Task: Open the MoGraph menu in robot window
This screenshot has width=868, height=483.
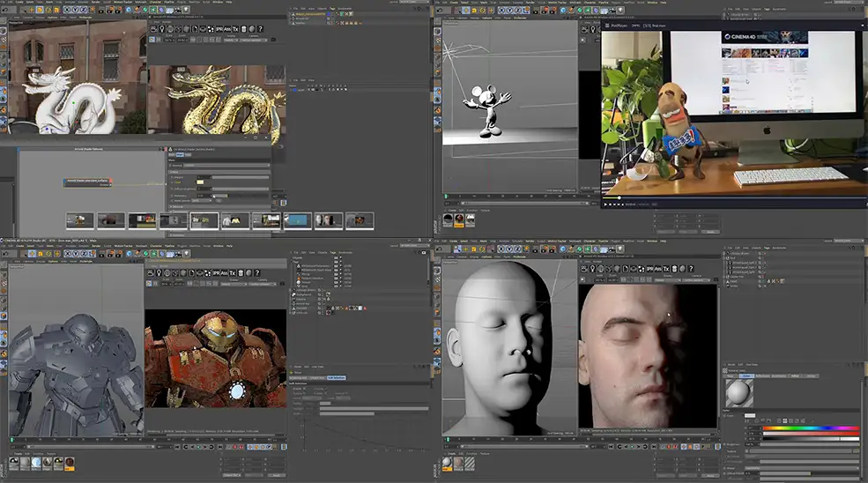Action: tap(141, 246)
